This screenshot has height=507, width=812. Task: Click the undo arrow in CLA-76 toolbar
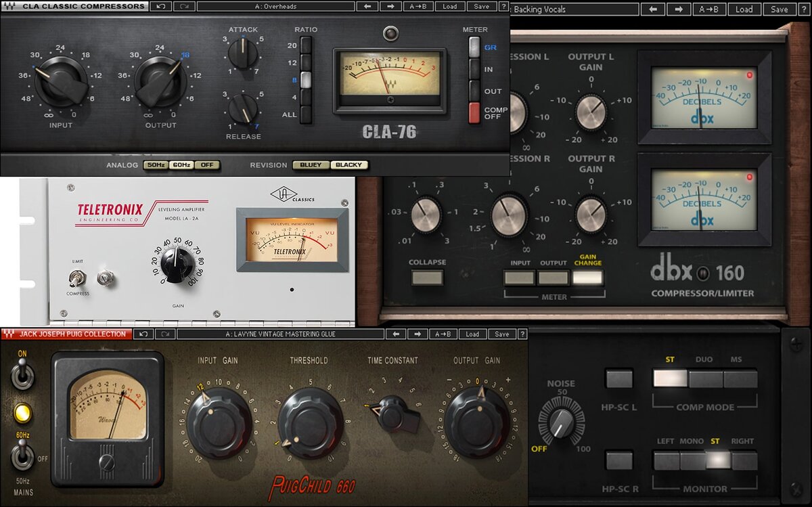tap(160, 6)
